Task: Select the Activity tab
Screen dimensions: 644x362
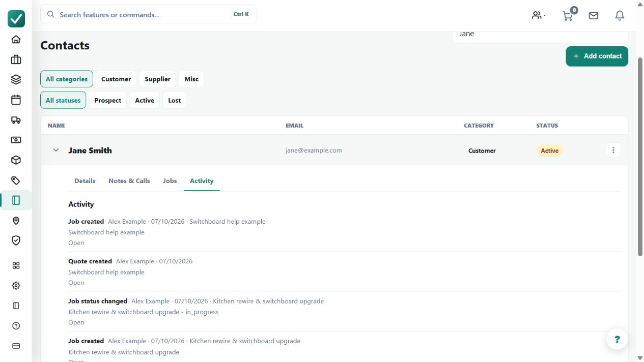Action: coord(202,180)
